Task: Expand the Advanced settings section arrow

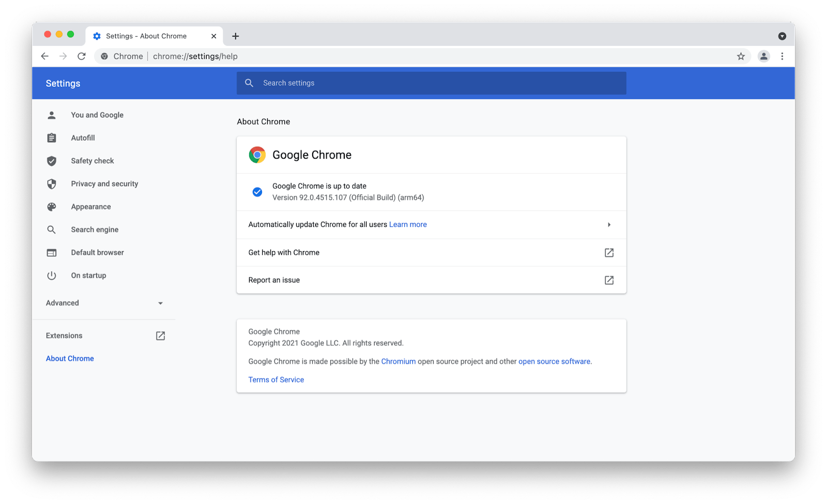Action: coord(160,303)
